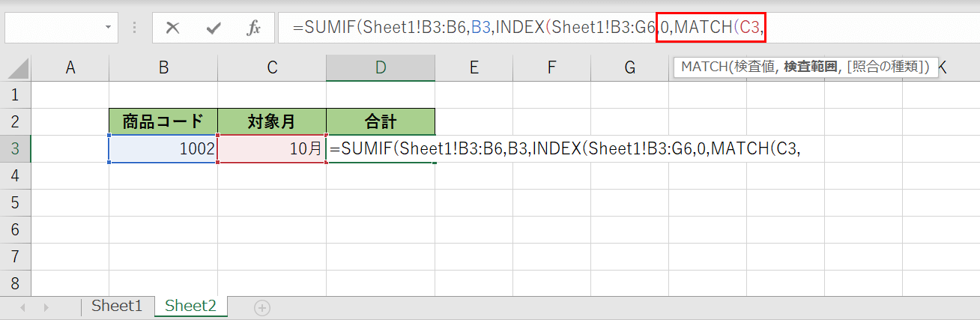Select the Sheet2 tab
Viewport: 980px width, 320px height.
click(190, 306)
